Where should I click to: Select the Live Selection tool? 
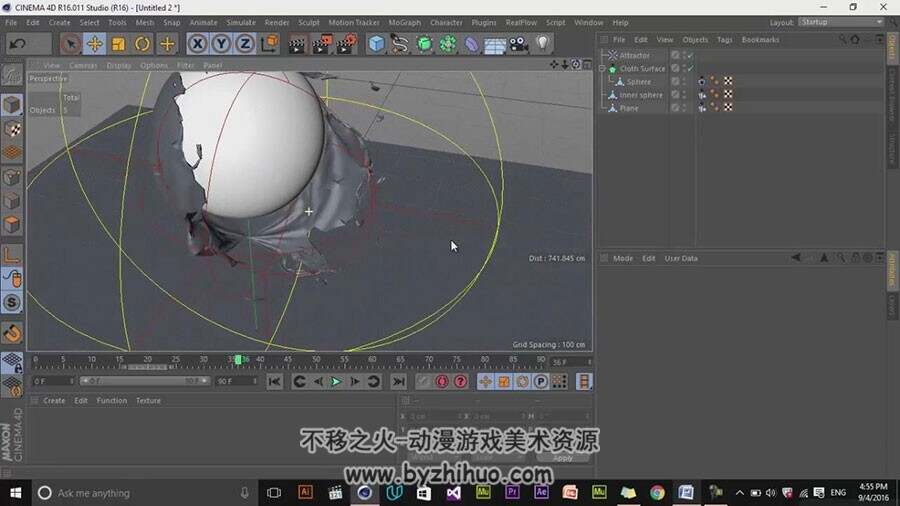pyautogui.click(x=71, y=44)
